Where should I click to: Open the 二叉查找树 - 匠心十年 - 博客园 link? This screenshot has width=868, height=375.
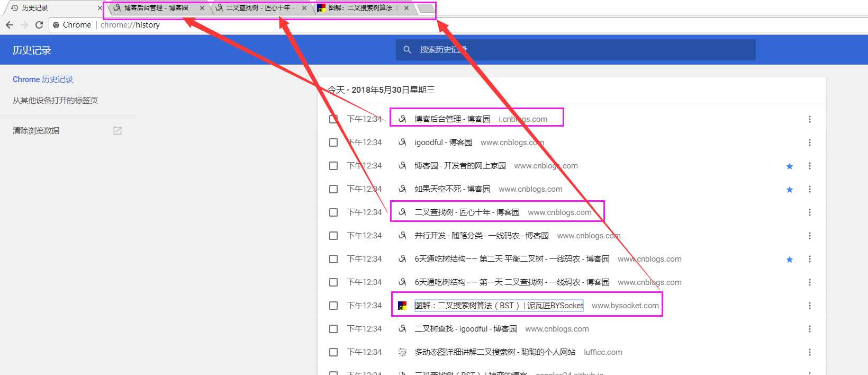coord(467,212)
